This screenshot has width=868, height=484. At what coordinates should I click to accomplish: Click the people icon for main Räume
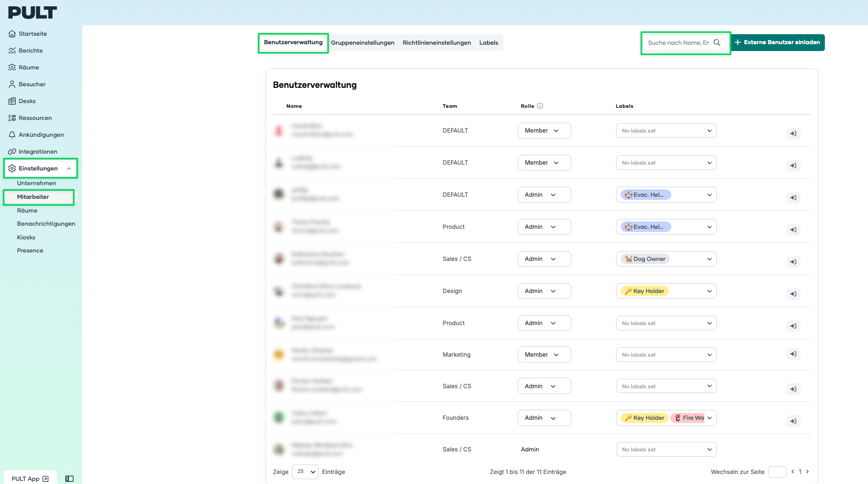coord(12,67)
